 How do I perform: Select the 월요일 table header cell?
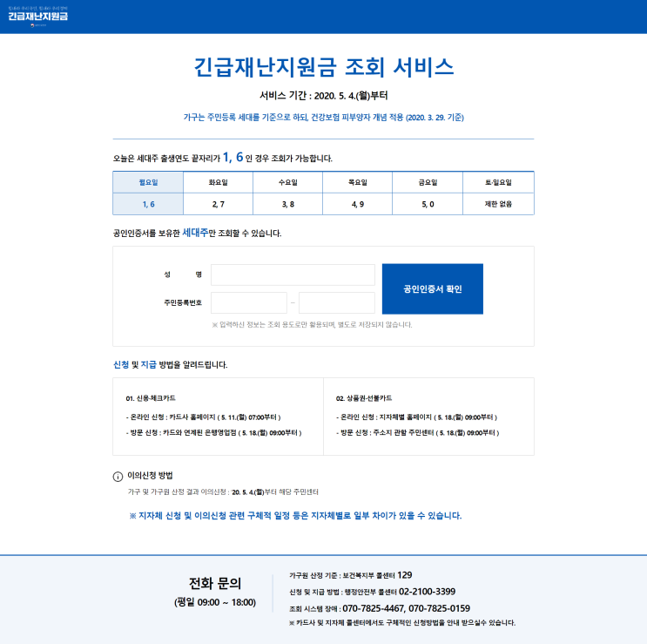pos(148,182)
